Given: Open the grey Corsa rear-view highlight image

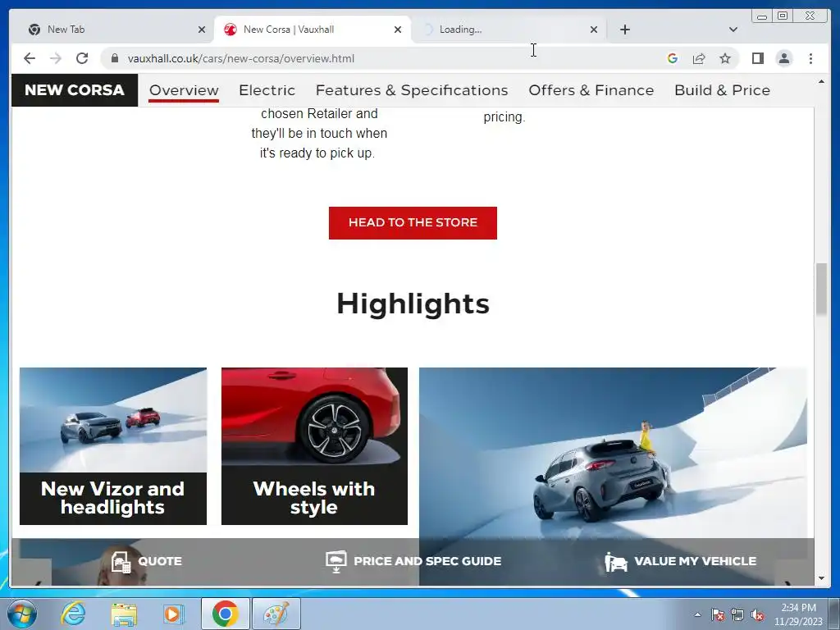Looking at the screenshot, I should 613,453.
